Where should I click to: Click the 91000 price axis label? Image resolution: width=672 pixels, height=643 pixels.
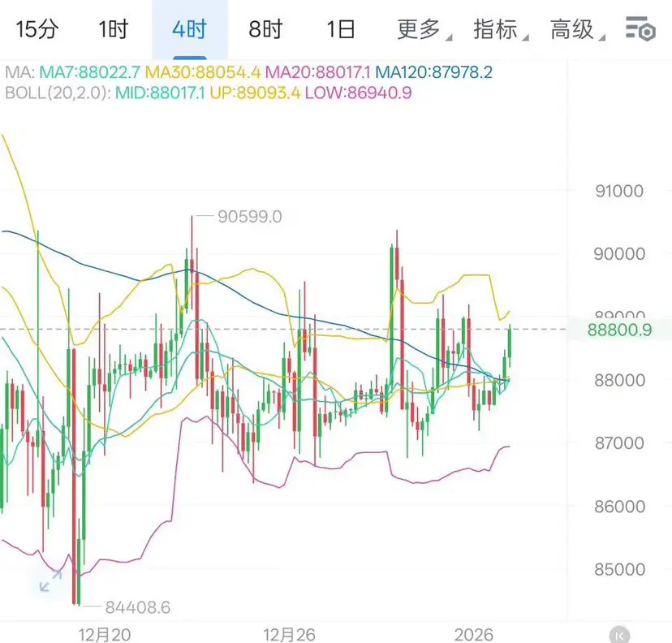click(619, 191)
